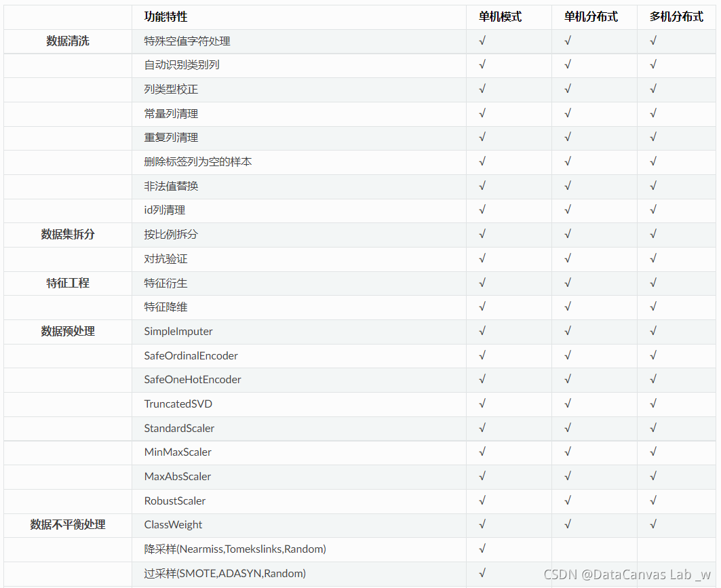Click 单机分布式 checkmark for 自动识别类别列
Image resolution: width=721 pixels, height=588 pixels.
(568, 65)
